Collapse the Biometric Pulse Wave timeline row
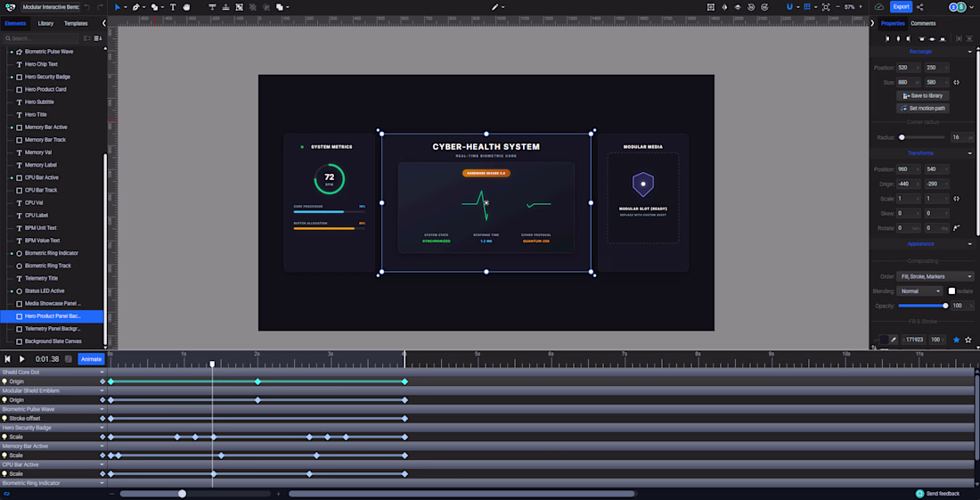The image size is (980, 500). (102, 409)
